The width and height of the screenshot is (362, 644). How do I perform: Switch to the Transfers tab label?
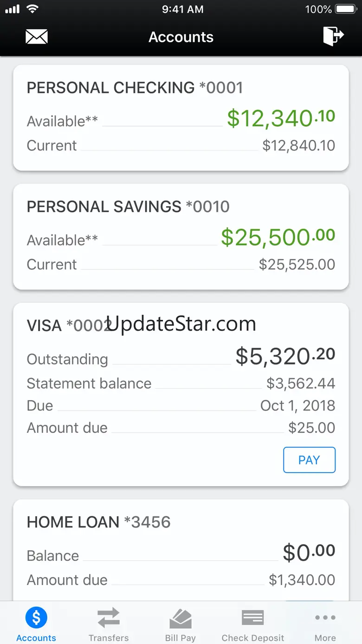109,638
